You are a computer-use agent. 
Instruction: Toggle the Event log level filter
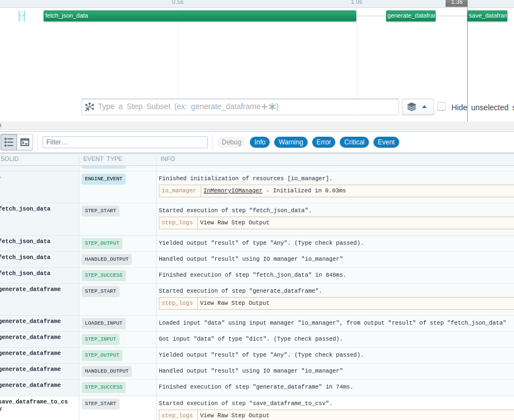click(x=386, y=142)
